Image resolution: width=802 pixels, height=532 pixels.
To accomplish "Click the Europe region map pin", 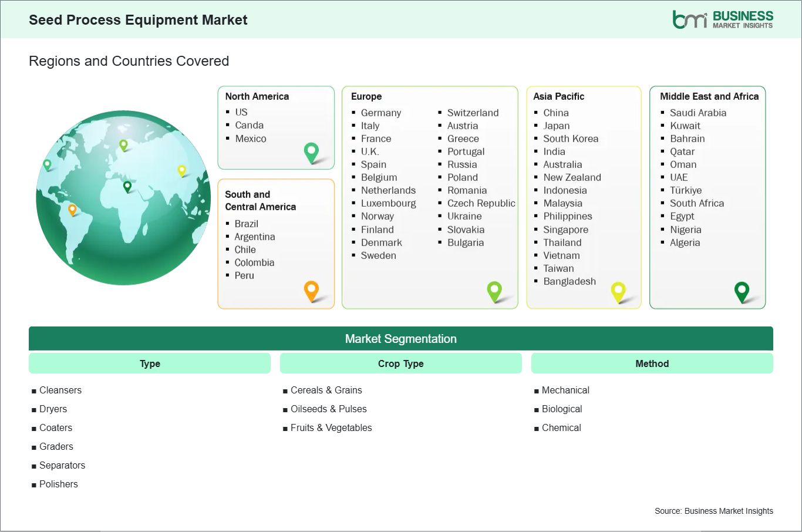I will 495,290.
